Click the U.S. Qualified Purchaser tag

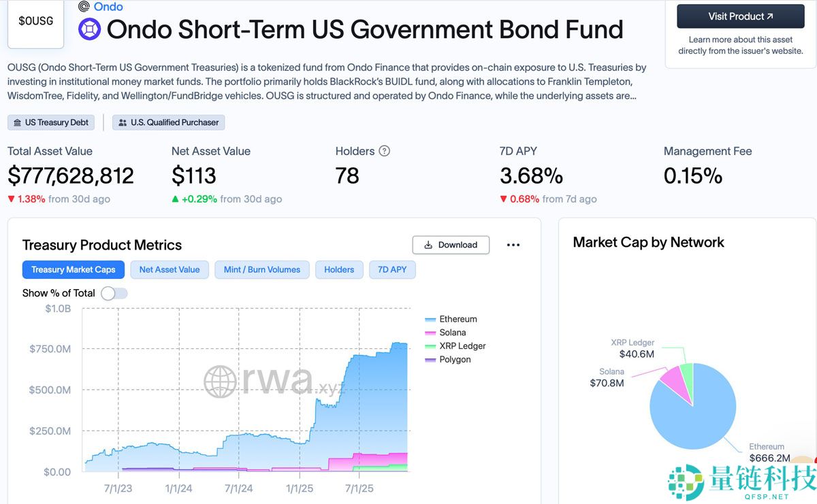click(168, 122)
